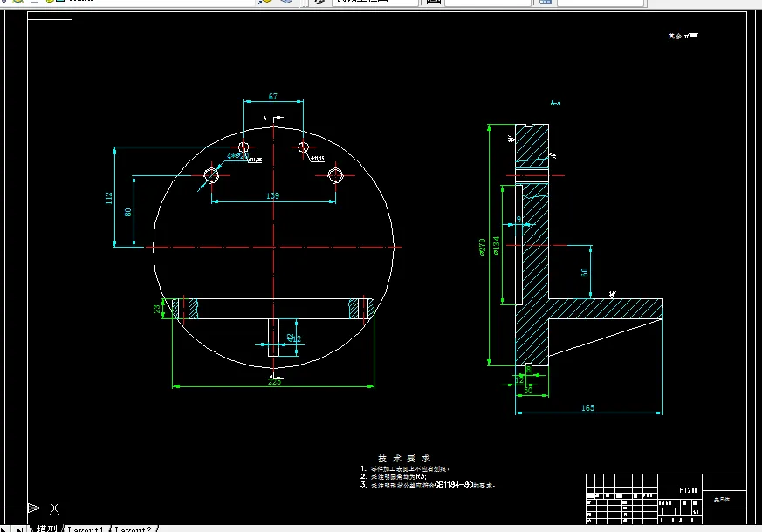Viewport: 762px width, 532px height.
Task: Select the vertical 80 dimension
Action: point(127,213)
